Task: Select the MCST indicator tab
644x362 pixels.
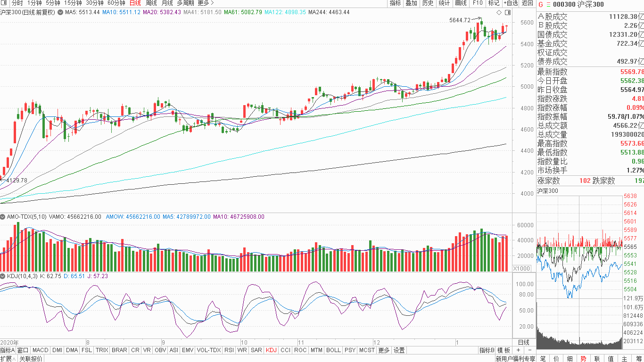Action: click(367, 350)
